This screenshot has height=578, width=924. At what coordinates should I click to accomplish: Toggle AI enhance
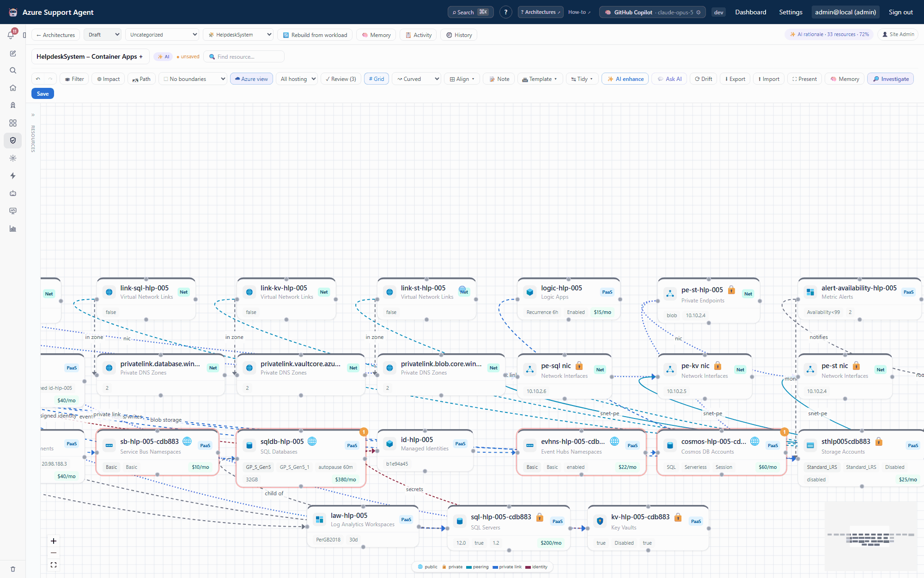[625, 79]
